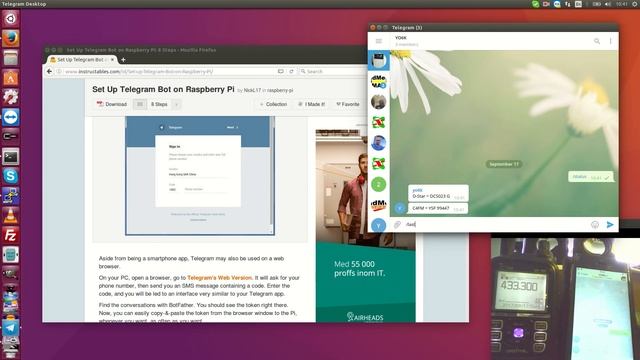The width and height of the screenshot is (640, 360).
Task: Select 'Set Up Telegram Bot' Firefox tab
Action: (81, 60)
